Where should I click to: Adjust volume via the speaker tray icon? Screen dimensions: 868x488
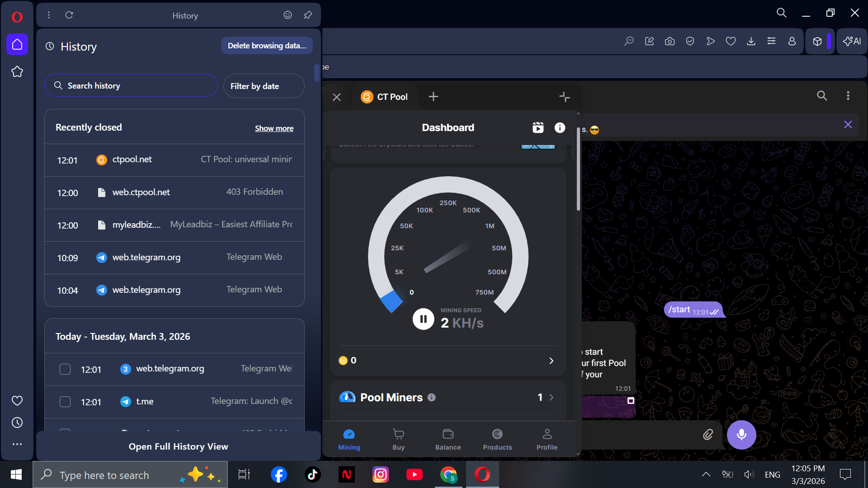749,474
